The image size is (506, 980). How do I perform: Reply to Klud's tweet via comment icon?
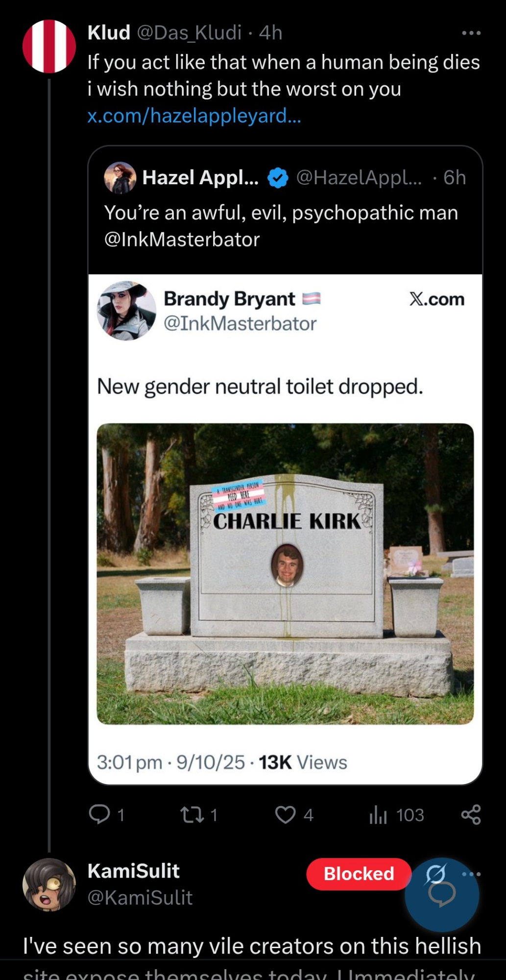99,815
